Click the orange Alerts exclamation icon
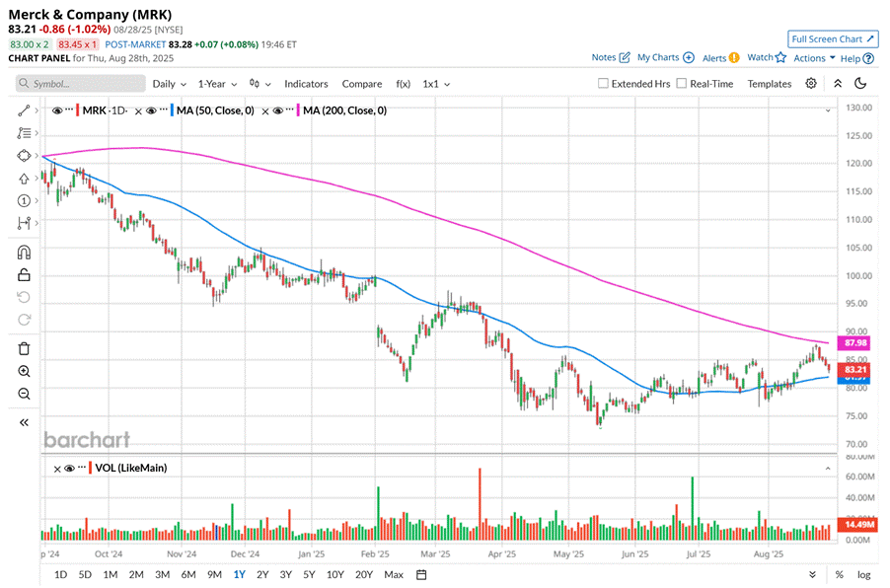The height and width of the screenshot is (588, 890). [x=734, y=57]
